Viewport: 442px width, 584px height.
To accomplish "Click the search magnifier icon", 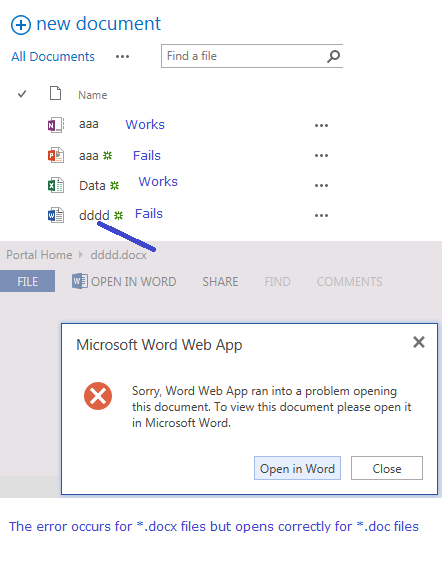I will (333, 56).
